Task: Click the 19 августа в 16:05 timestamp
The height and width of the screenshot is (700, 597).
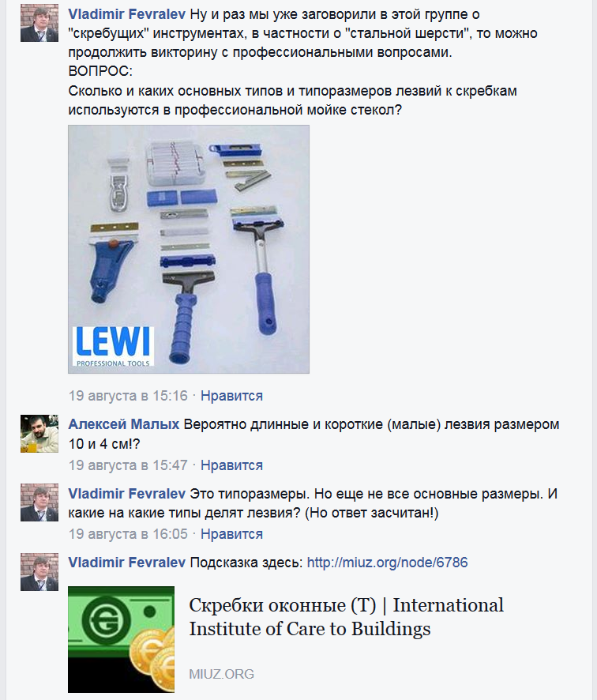Action: tap(128, 534)
